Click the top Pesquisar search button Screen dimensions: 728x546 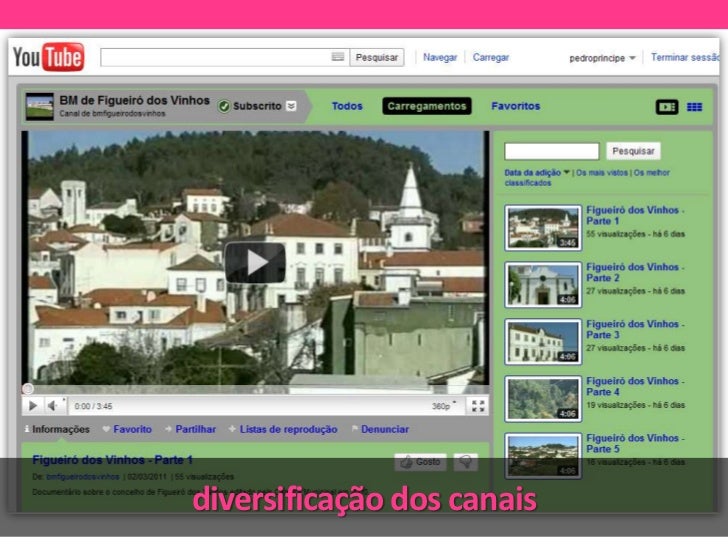(x=377, y=57)
